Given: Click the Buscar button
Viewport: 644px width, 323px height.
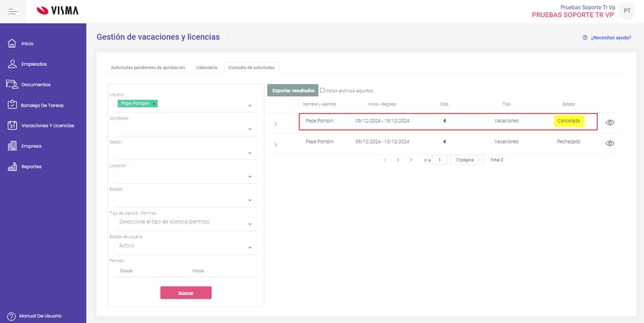Looking at the screenshot, I should click(x=186, y=293).
